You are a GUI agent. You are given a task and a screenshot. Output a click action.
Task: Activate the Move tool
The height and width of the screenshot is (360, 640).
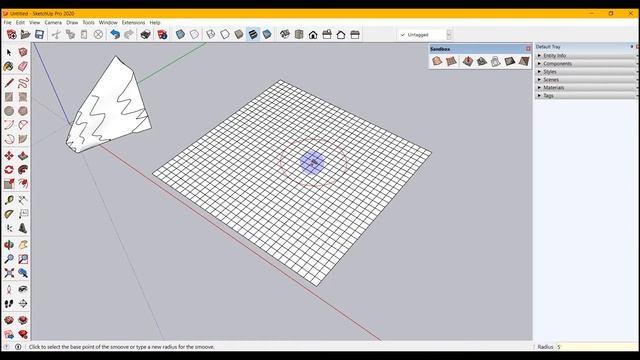point(9,156)
